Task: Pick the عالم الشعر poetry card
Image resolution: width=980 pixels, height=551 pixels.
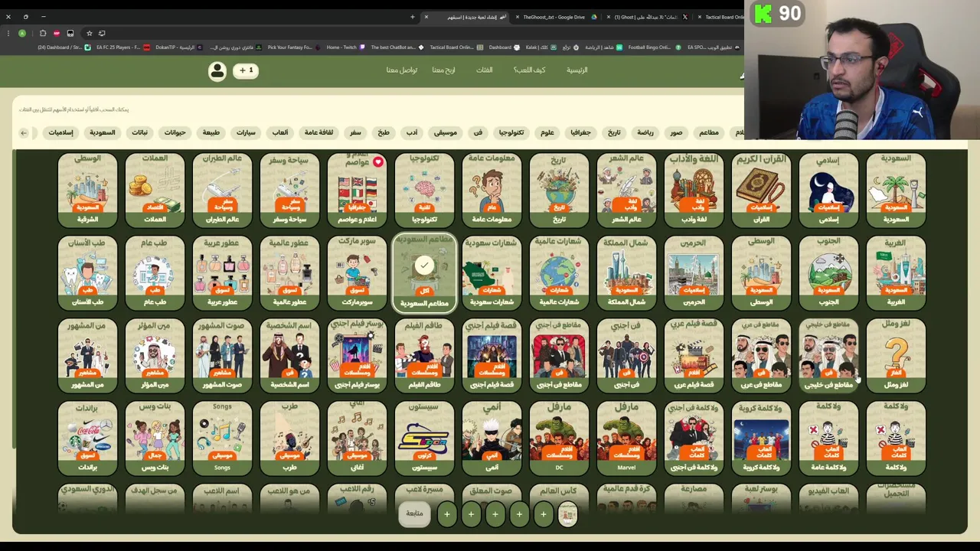Action: coord(626,189)
